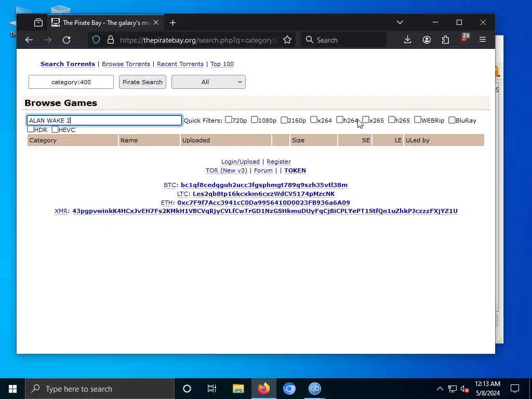Screen dimensions: 532x399
Task: Click the site padlock icon
Action: coord(111,40)
